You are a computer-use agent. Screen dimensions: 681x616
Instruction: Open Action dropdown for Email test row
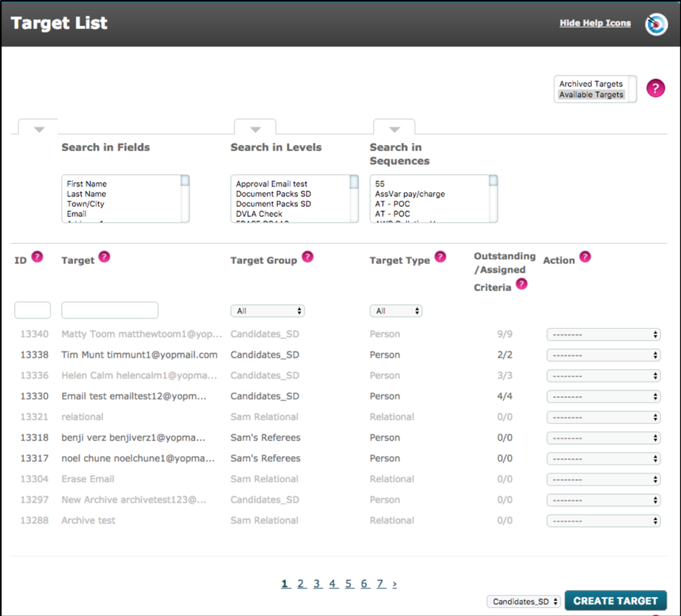tap(603, 397)
